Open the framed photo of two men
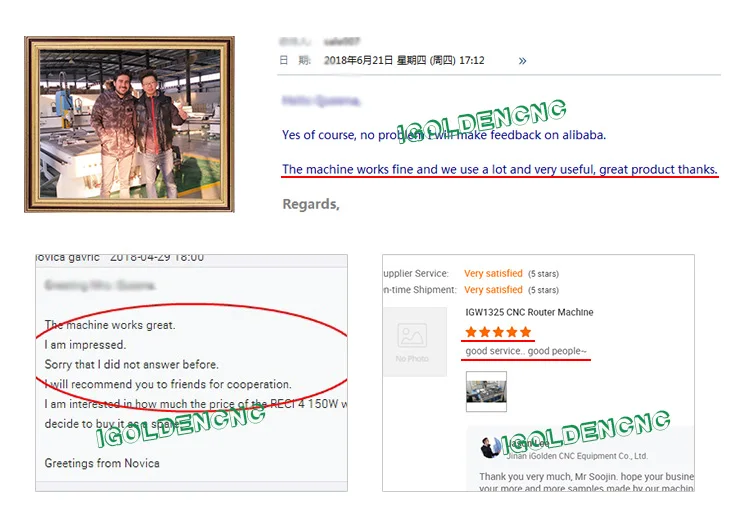 point(129,124)
